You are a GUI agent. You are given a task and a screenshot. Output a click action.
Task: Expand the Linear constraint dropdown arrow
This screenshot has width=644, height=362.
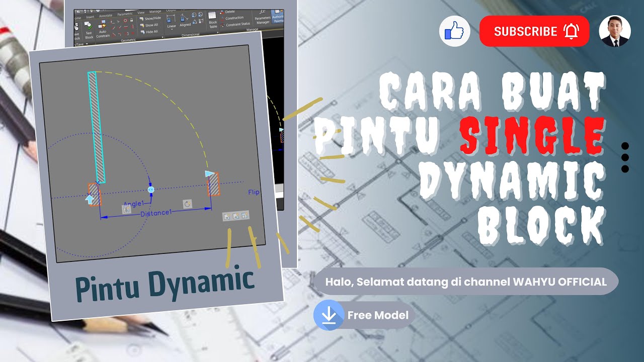172,29
